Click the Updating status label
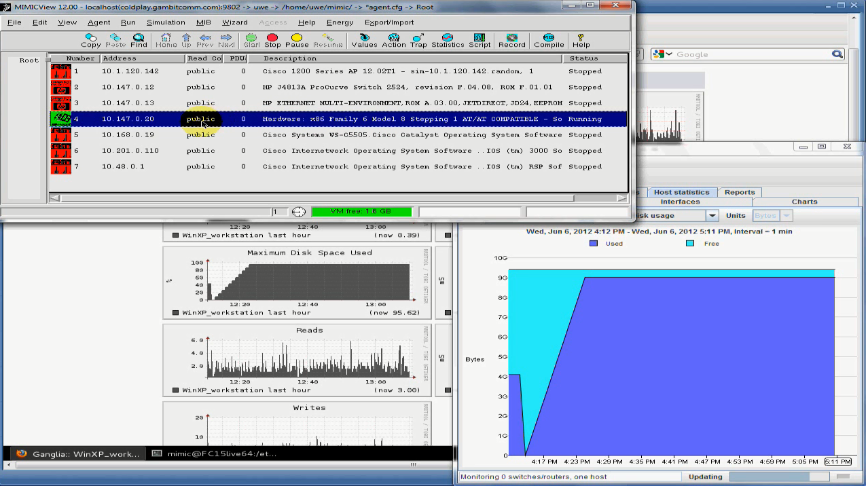 pyautogui.click(x=706, y=476)
